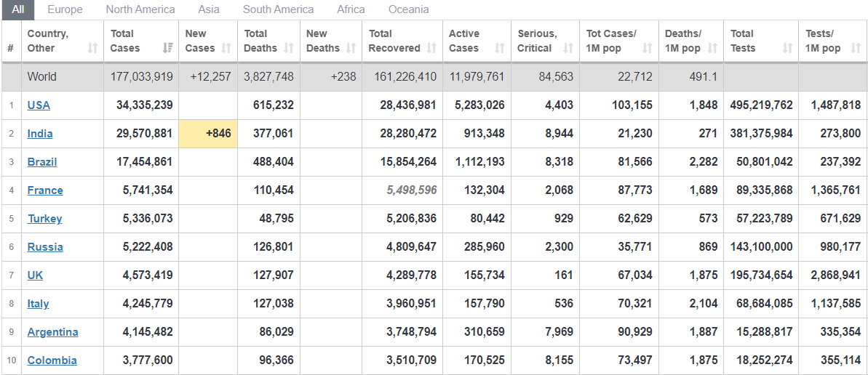Click World new deaths +238
868x375 pixels.
click(x=343, y=77)
